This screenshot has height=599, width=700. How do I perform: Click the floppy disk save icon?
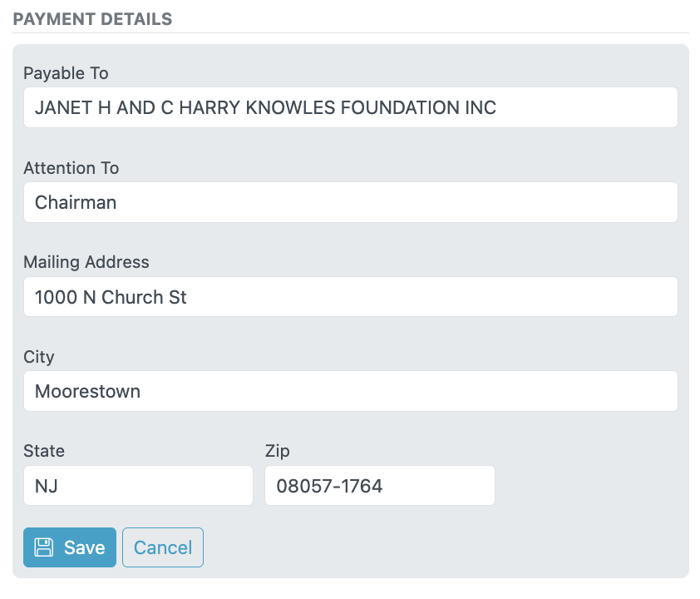click(x=44, y=547)
